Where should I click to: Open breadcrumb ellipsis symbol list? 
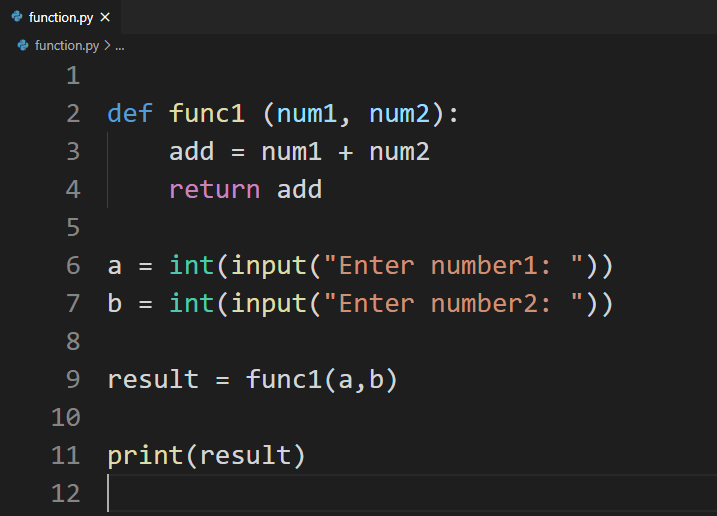click(x=119, y=46)
